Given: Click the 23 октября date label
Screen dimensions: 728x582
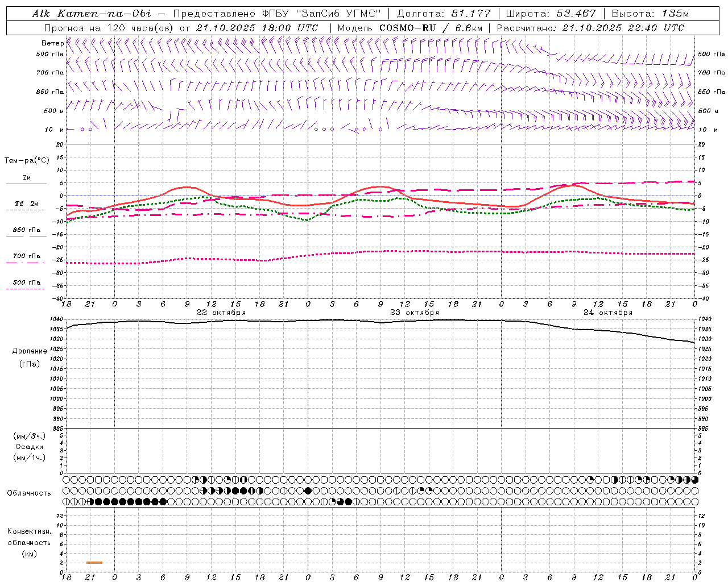Looking at the screenshot, I should (415, 312).
